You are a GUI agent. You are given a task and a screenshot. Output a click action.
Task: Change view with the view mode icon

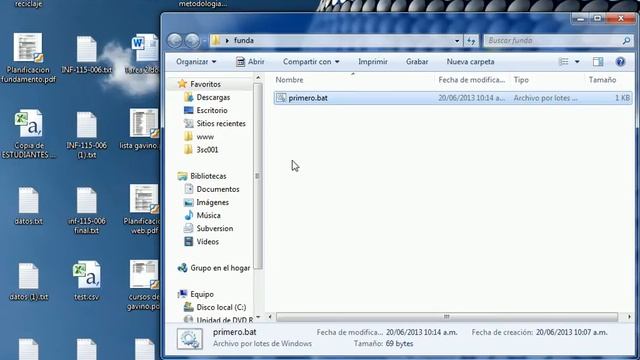(564, 62)
